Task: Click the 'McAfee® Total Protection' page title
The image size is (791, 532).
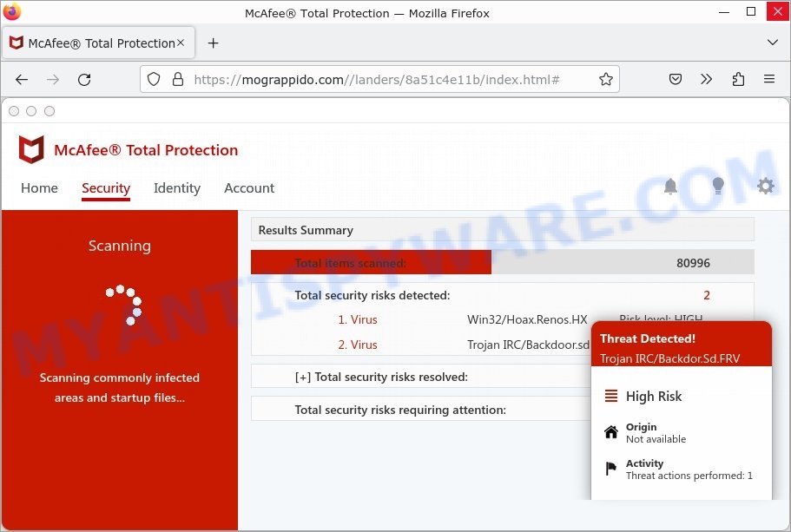Action: [146, 150]
